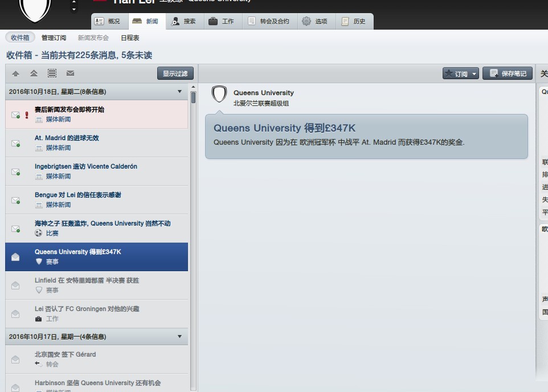Click the 显示过滤 show filter button
This screenshot has width=548, height=392.
tap(175, 73)
